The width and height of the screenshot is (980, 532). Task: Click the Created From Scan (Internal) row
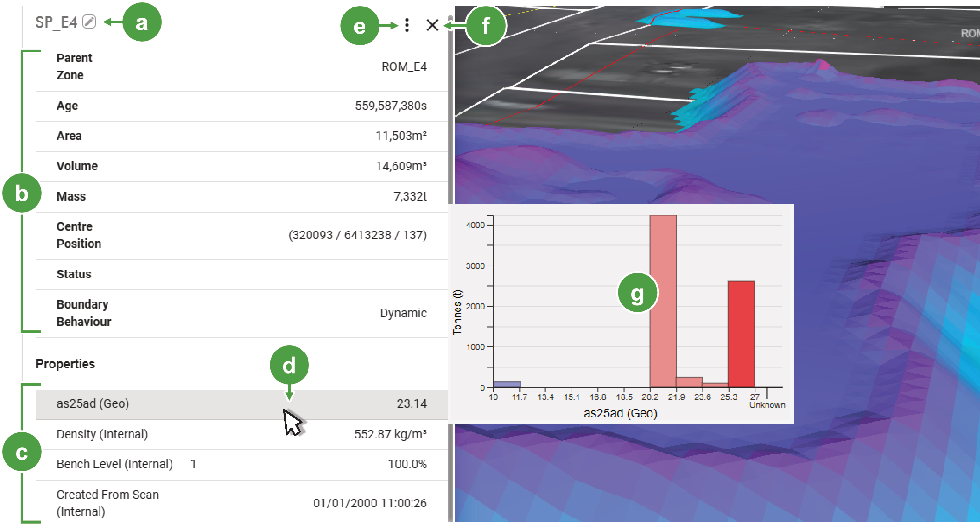pyautogui.click(x=241, y=503)
